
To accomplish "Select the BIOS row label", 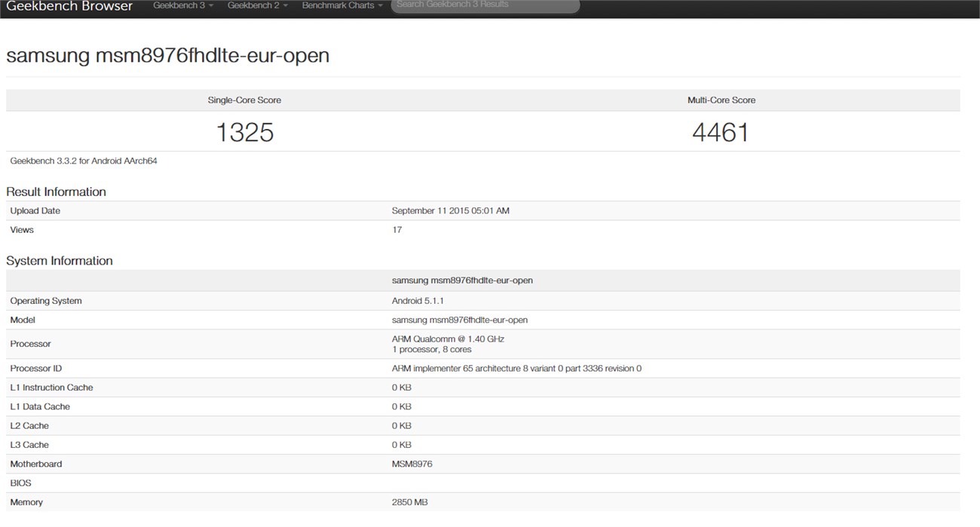I will (x=20, y=483).
